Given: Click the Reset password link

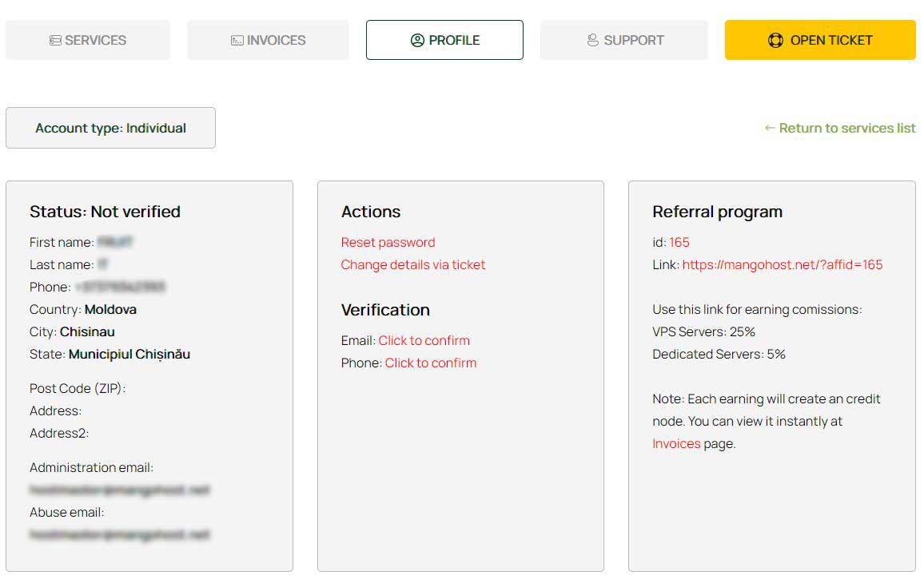Looking at the screenshot, I should (x=388, y=242).
